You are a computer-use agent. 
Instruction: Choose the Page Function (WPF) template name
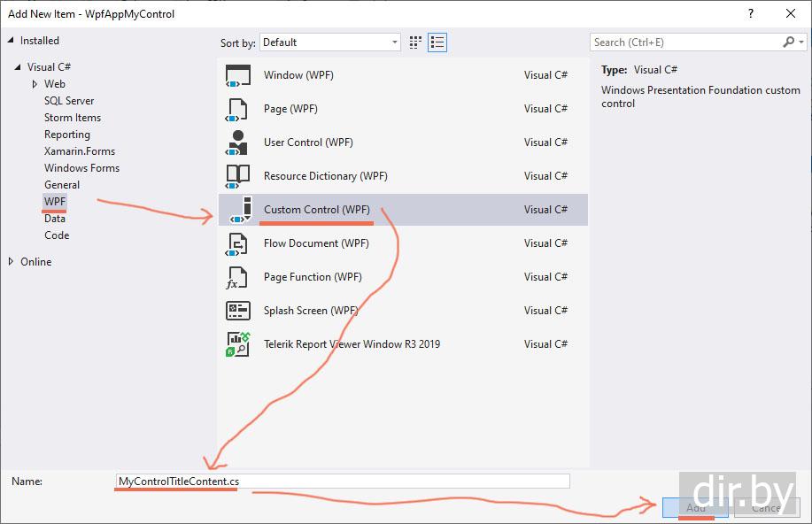click(x=313, y=277)
